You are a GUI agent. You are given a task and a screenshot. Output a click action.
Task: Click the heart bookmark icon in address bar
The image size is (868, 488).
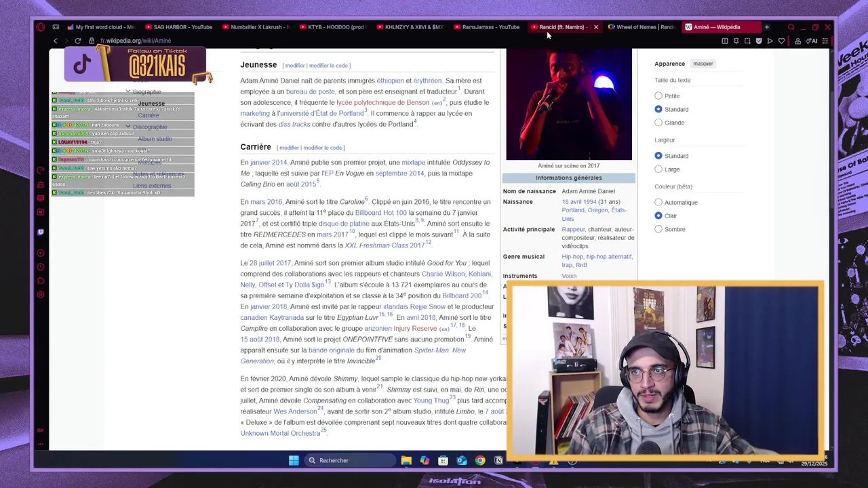(781, 41)
